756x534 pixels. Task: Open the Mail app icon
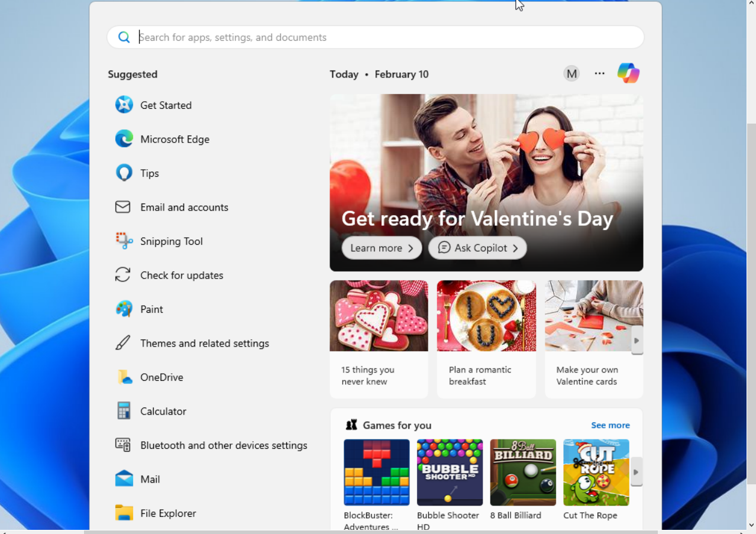point(124,478)
